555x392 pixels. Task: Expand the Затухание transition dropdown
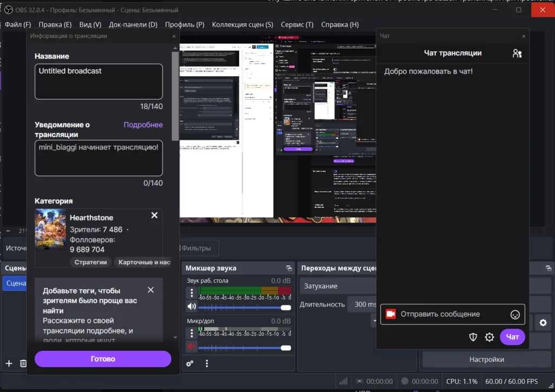[x=336, y=286]
